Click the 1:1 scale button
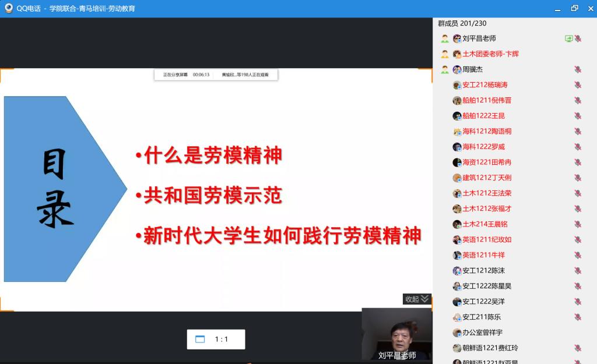The width and height of the screenshot is (597, 364). pos(222,339)
